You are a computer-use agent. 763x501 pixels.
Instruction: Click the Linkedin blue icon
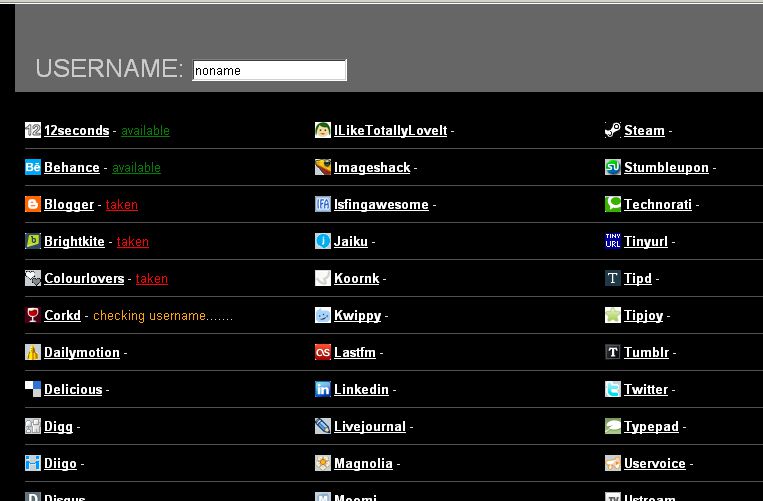(x=323, y=389)
